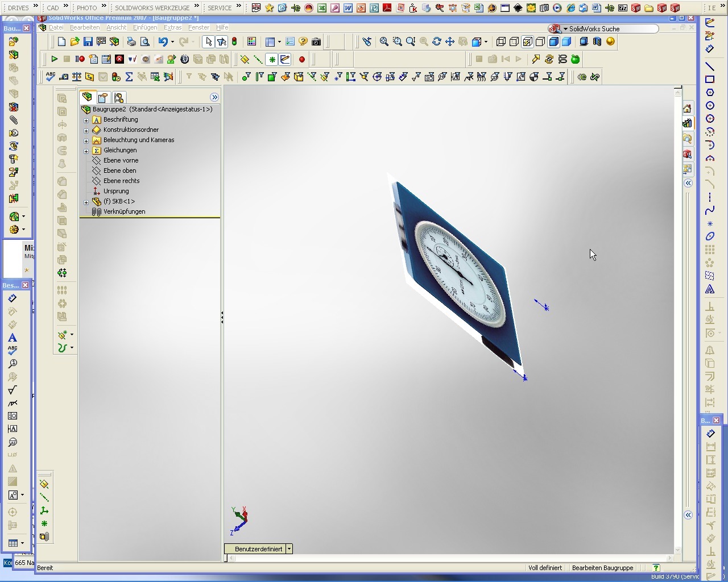This screenshot has width=728, height=582.
Task: Click the Zoom to Fit magnifier icon
Action: point(384,41)
